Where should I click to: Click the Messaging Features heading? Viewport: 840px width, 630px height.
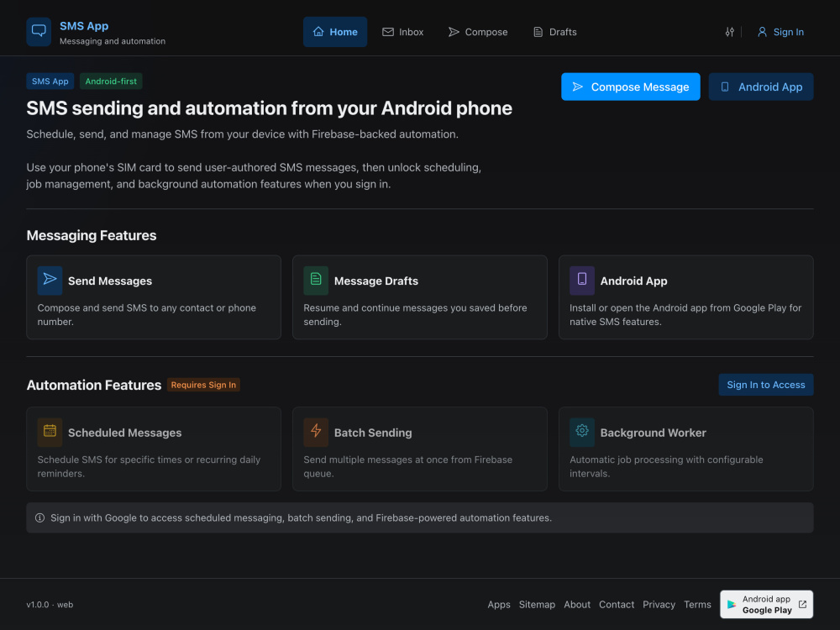pos(92,235)
